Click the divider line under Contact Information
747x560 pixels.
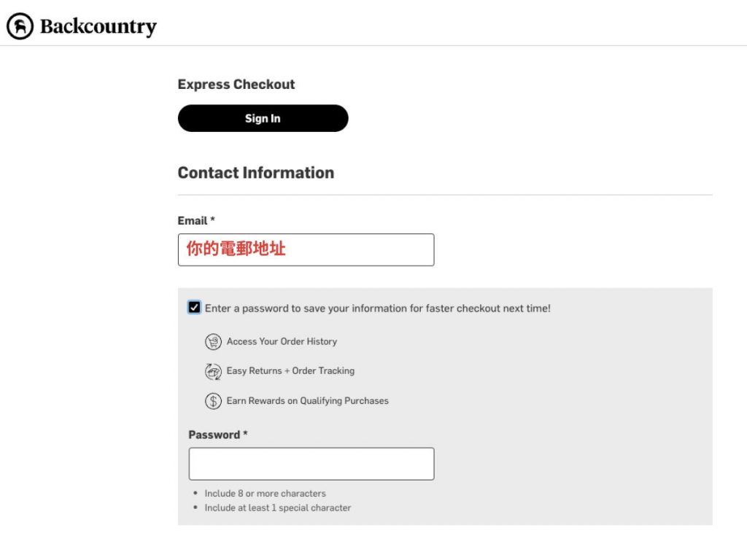coord(445,195)
